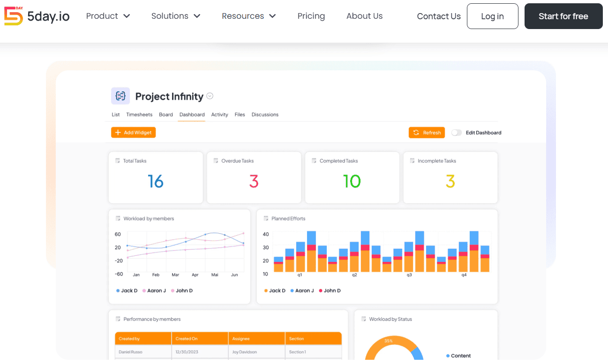Toggle the Edit Dashboard switch
608x364 pixels.
click(x=456, y=133)
